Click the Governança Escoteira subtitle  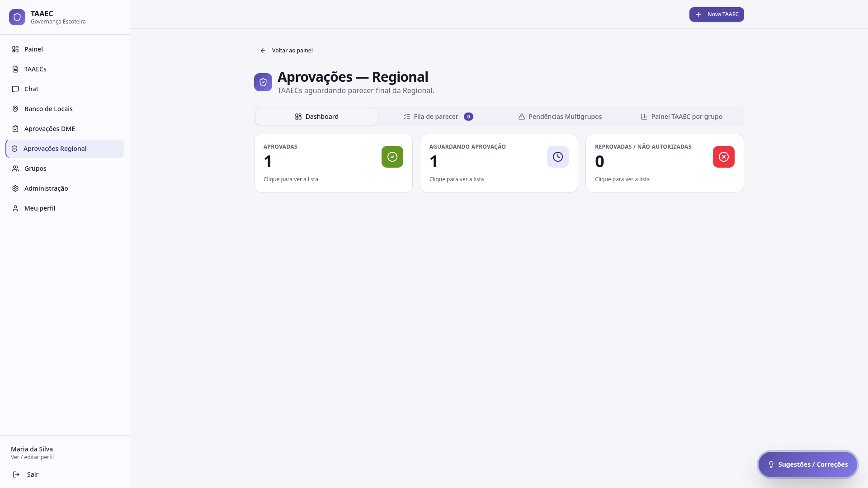(x=58, y=22)
